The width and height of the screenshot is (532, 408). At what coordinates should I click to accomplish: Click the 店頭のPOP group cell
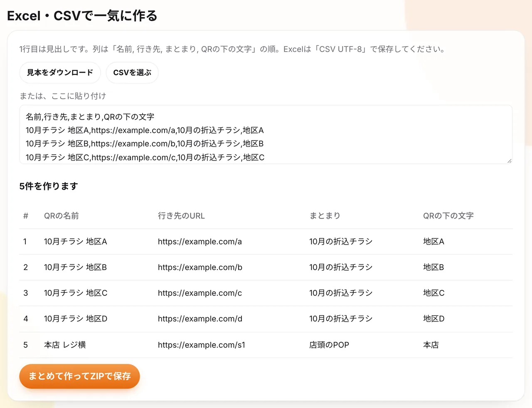[x=329, y=345]
